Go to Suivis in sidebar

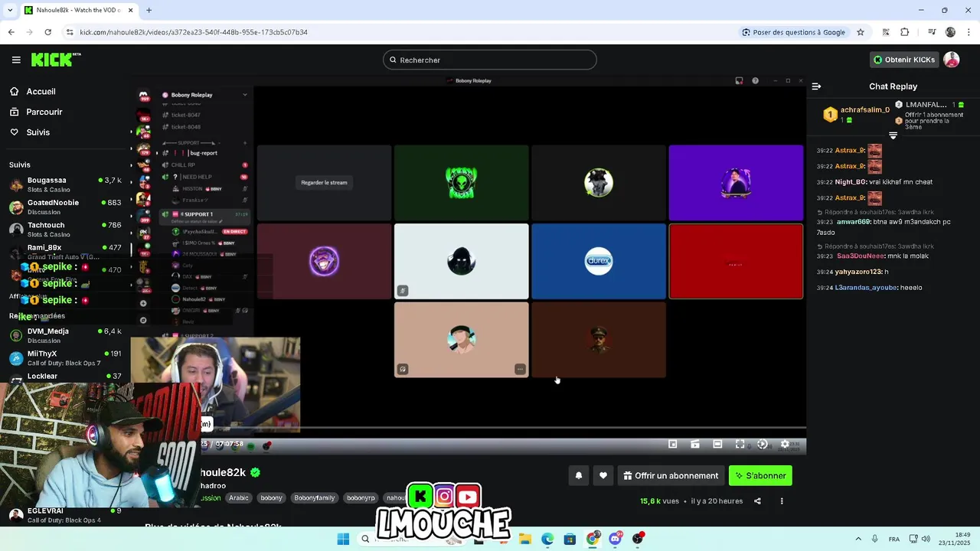tap(38, 132)
